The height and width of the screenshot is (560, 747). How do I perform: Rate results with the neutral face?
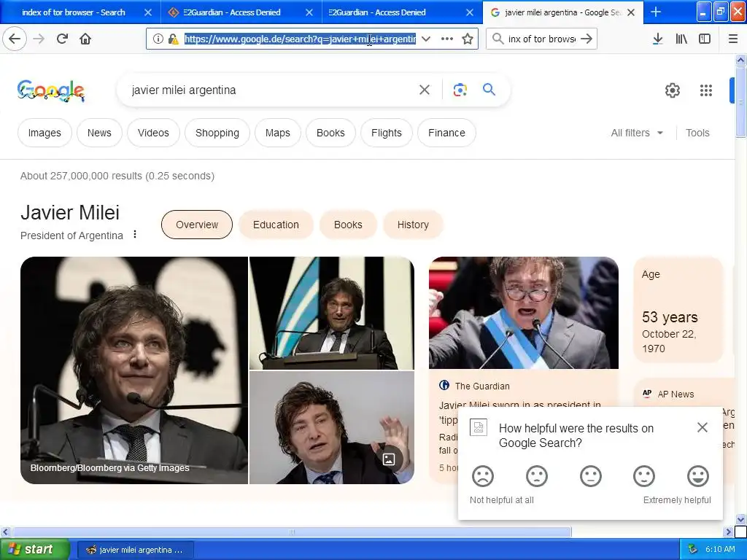tap(590, 476)
